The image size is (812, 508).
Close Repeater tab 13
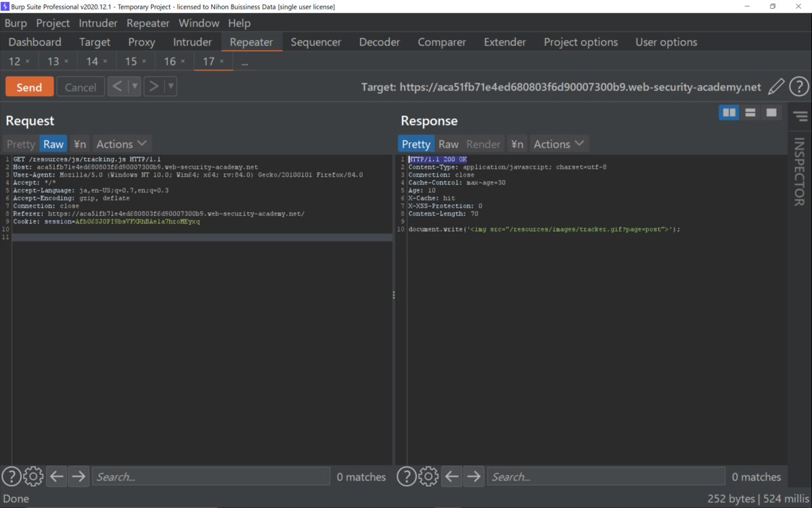click(x=66, y=62)
